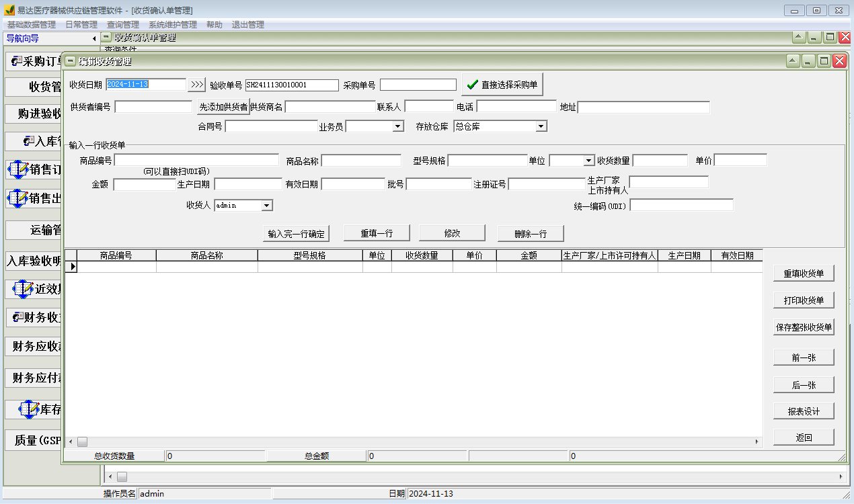Image resolution: width=854 pixels, height=504 pixels.
Task: Click the 统一编码(UDI) input field
Action: (681, 206)
